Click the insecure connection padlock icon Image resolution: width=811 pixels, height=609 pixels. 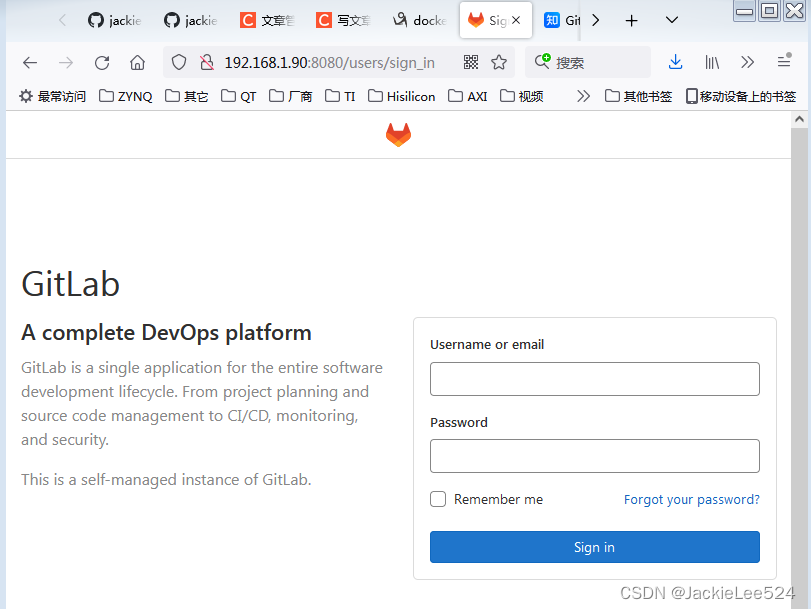[x=207, y=63]
